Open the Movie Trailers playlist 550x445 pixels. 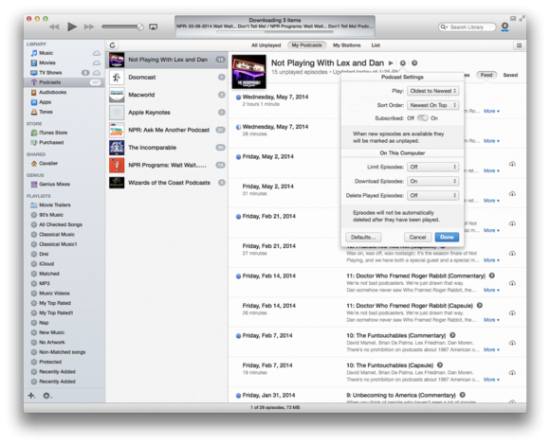[x=64, y=205]
